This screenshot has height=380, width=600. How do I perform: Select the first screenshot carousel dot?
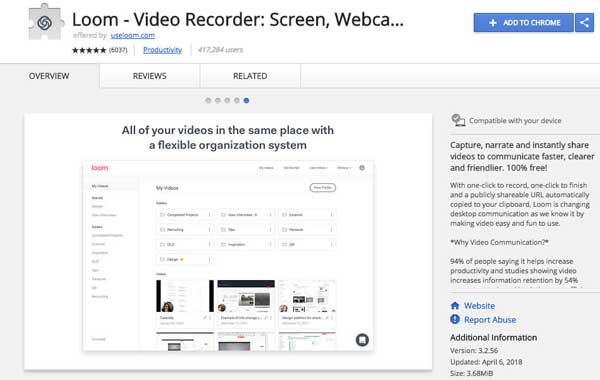[208, 101]
